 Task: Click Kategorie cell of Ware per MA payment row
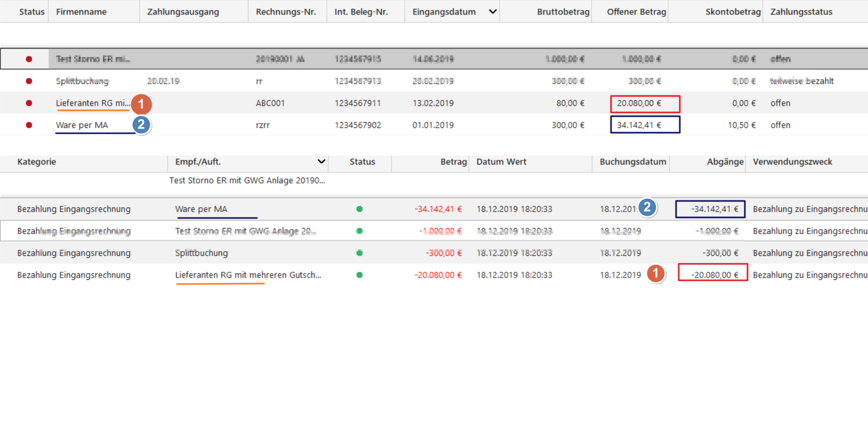pos(74,209)
